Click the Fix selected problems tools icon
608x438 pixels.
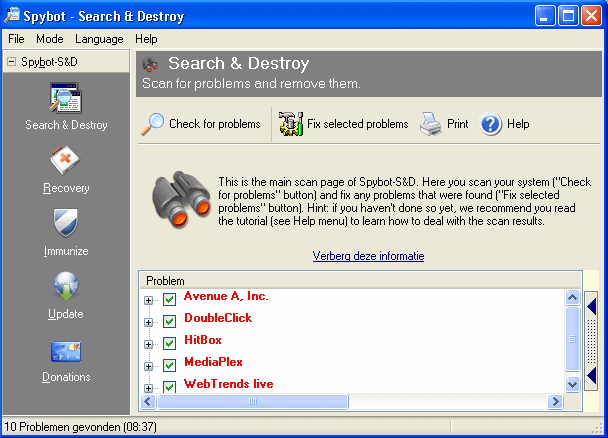tap(291, 124)
